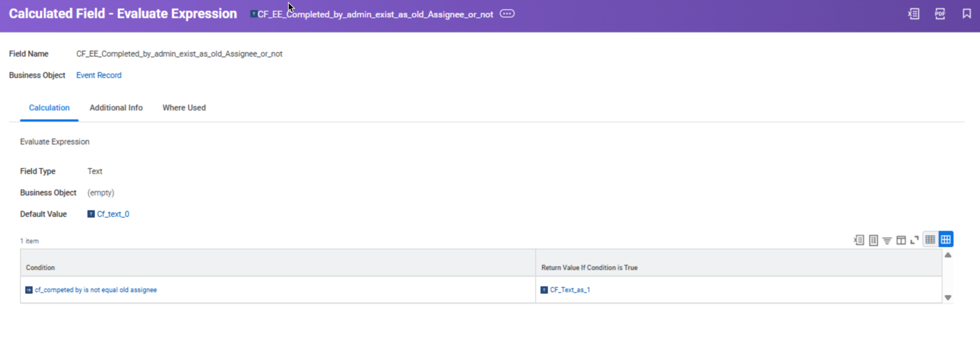Open table filter icon
Viewport: 980px width, 338px height.
(887, 240)
